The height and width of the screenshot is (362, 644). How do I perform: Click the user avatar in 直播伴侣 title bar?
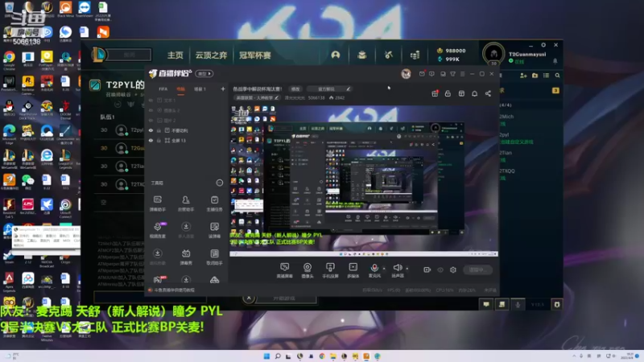pos(406,73)
